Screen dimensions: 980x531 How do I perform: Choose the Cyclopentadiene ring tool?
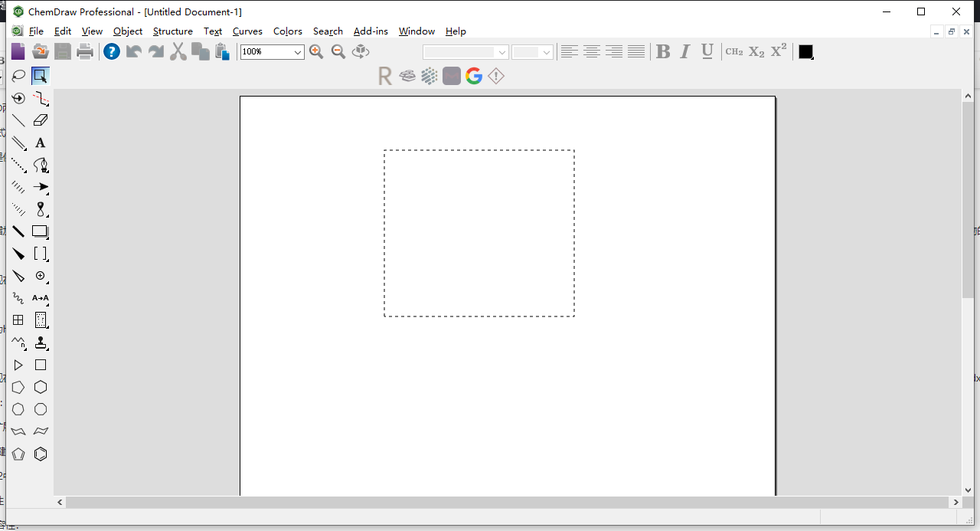(x=18, y=454)
